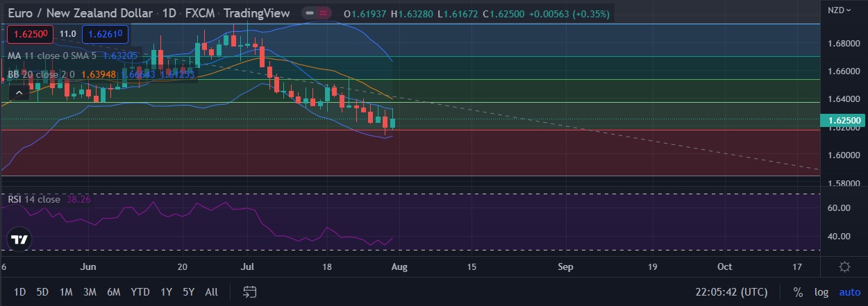Select the 3M time range
The image size is (868, 306).
pos(89,292)
